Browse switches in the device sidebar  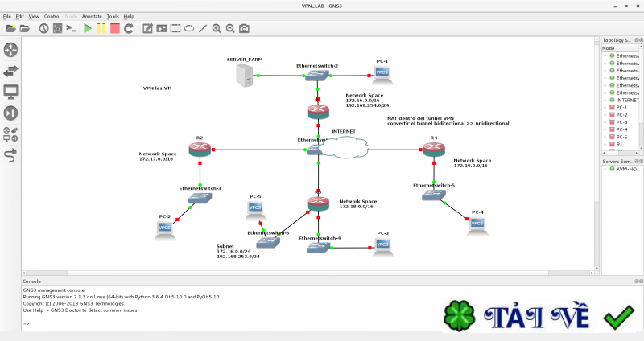click(x=10, y=71)
